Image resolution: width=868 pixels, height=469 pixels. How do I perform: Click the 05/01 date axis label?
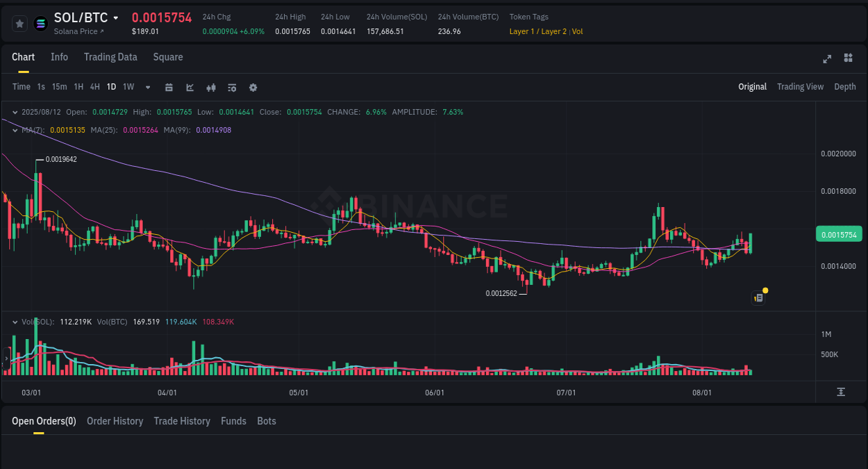(x=299, y=393)
